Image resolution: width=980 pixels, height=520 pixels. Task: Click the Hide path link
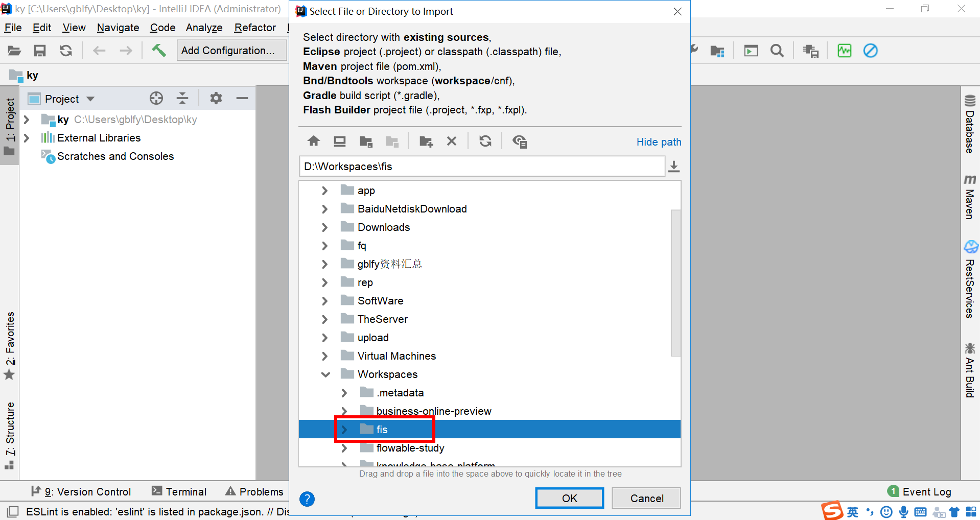659,142
